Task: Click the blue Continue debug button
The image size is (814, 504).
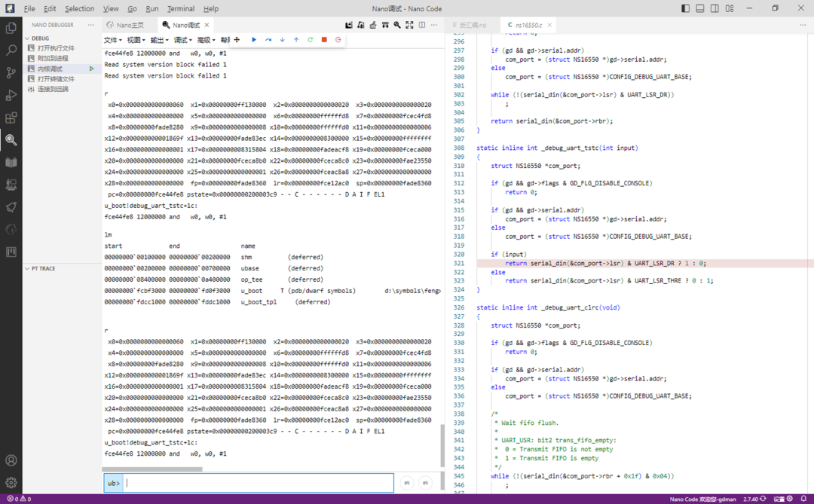Action: click(x=254, y=40)
